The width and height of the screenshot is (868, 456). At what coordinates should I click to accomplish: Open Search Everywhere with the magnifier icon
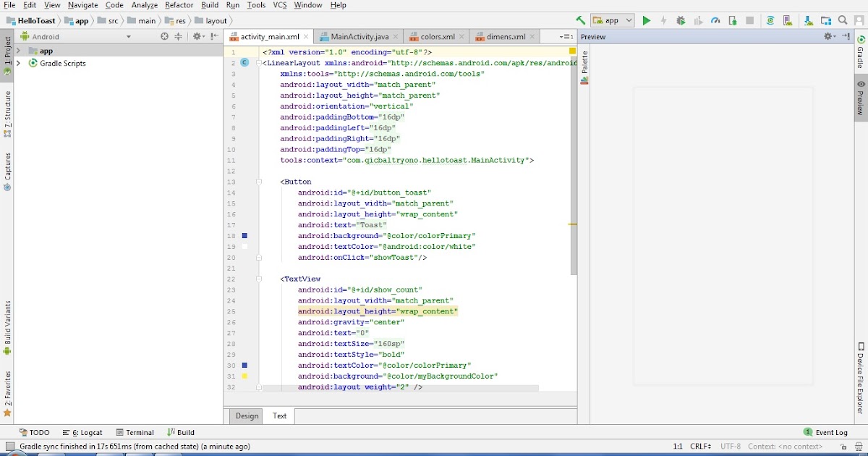[843, 20]
